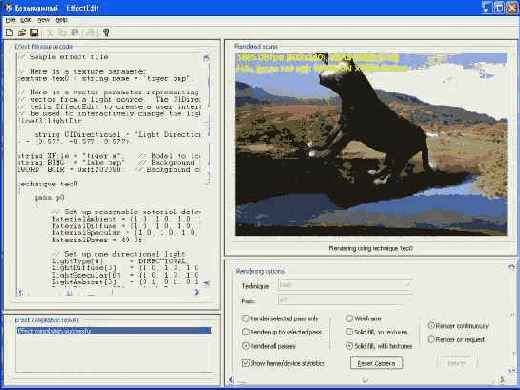
Task: Click the Help question-mark toolbar icon
Action: click(106, 33)
